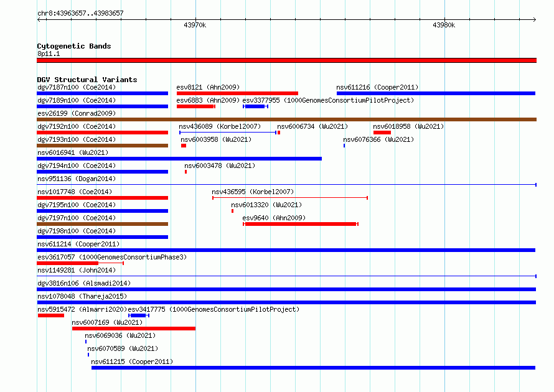Viewport: 554px width, 392px height.
Task: Select dgv7187n100 (Coe2014) label
Action: pyautogui.click(x=77, y=87)
